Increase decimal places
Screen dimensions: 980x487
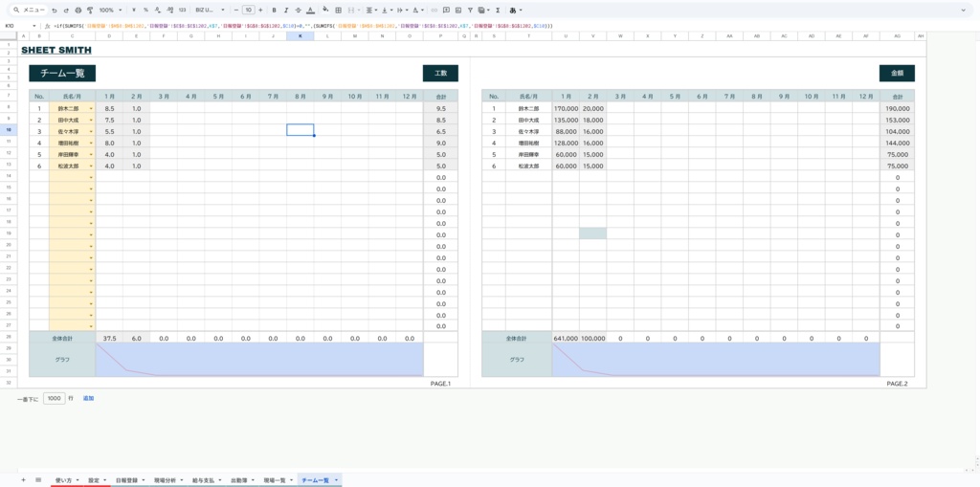[170, 11]
